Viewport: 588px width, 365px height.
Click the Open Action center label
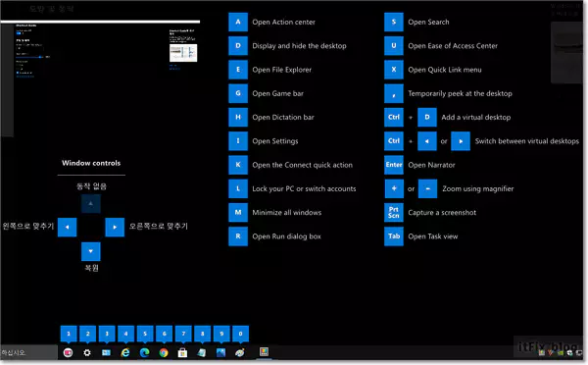[283, 23]
